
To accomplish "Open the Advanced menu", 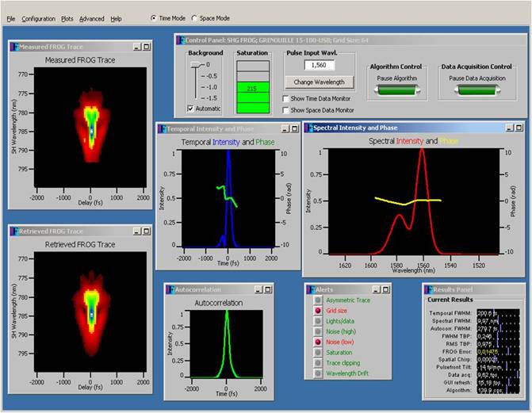I will tap(92, 19).
